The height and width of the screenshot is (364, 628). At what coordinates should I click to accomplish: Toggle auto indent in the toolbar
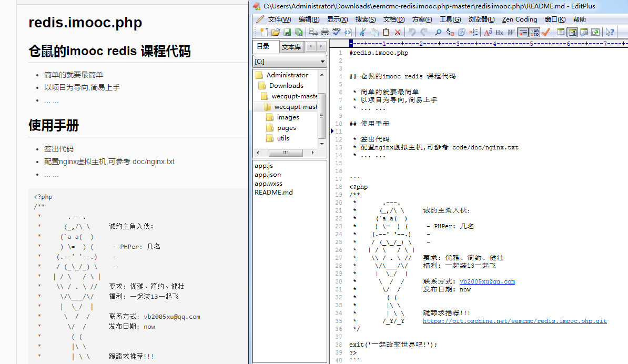[523, 32]
